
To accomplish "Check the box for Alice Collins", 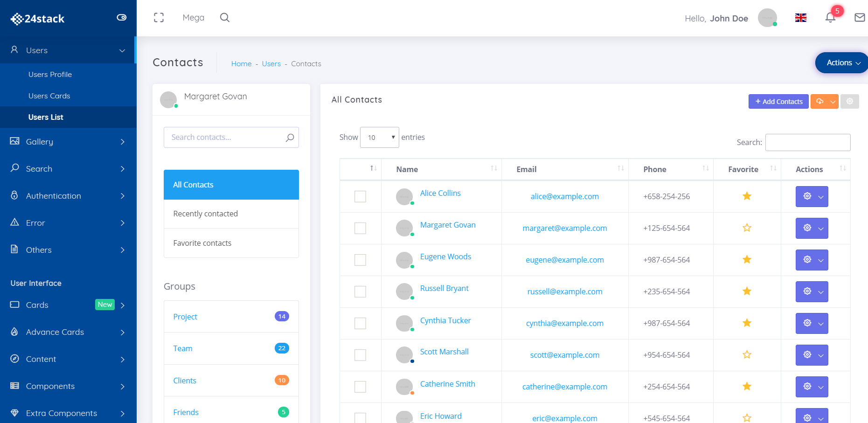I will click(360, 196).
